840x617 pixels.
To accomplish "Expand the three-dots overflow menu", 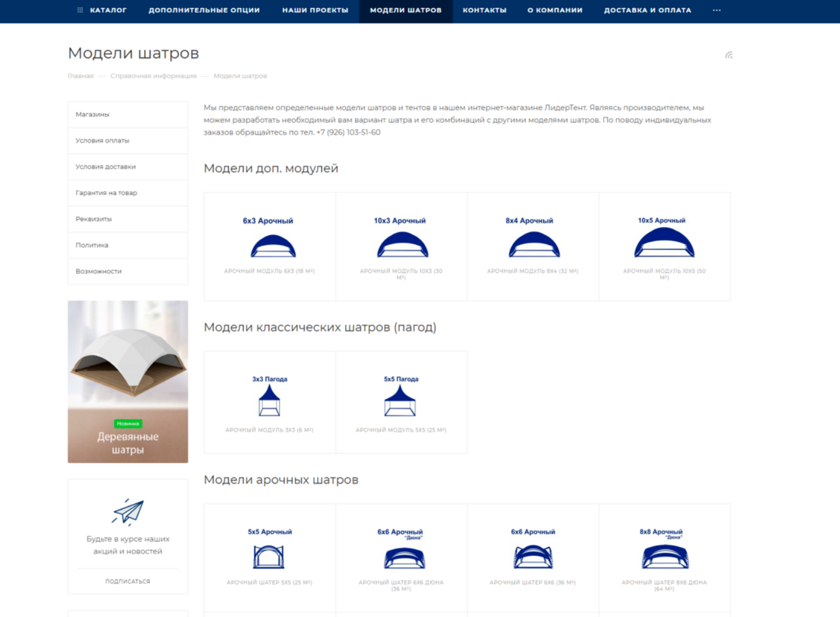I will click(716, 10).
